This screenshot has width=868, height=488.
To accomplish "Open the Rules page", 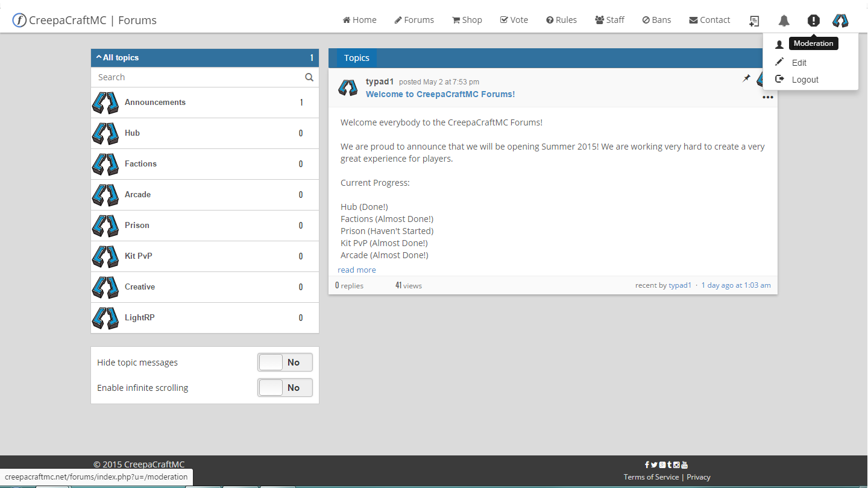I will pos(561,20).
